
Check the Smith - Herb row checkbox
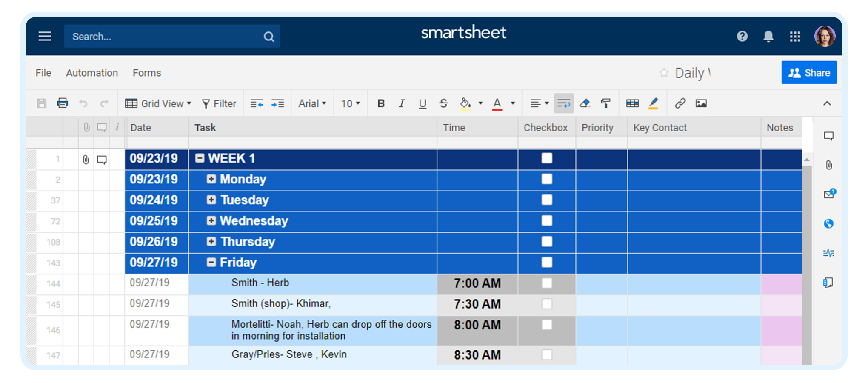(547, 283)
